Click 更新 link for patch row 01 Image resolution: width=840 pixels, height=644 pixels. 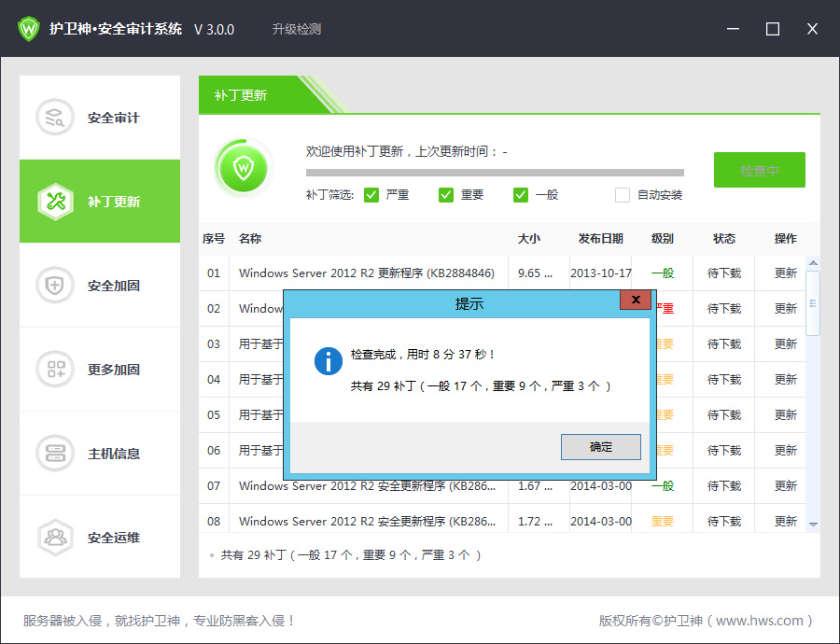[x=786, y=273]
